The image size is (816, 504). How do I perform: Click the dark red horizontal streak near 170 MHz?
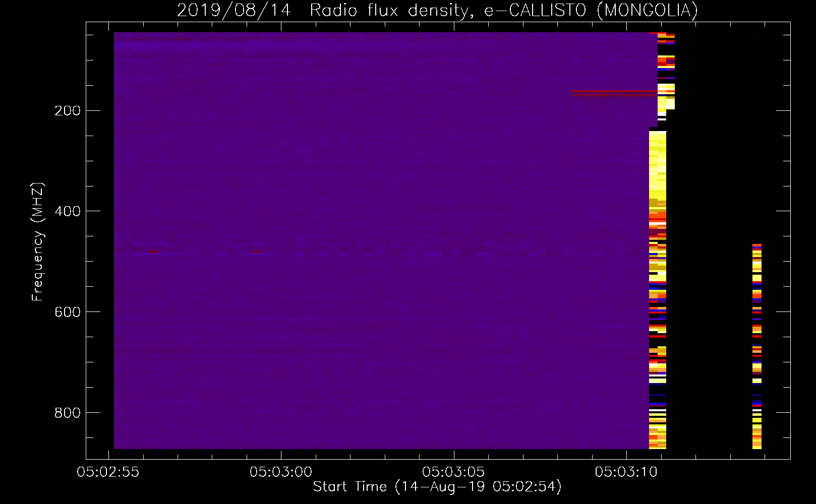tap(614, 93)
